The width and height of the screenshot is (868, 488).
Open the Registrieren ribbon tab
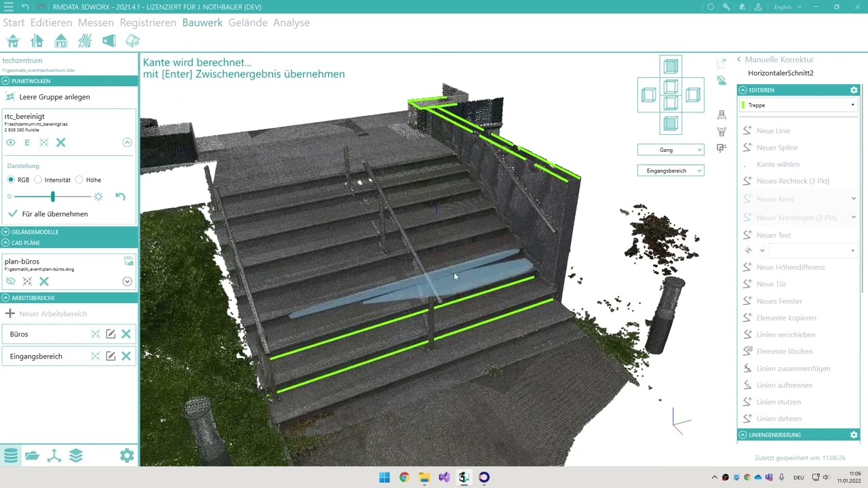tap(148, 22)
